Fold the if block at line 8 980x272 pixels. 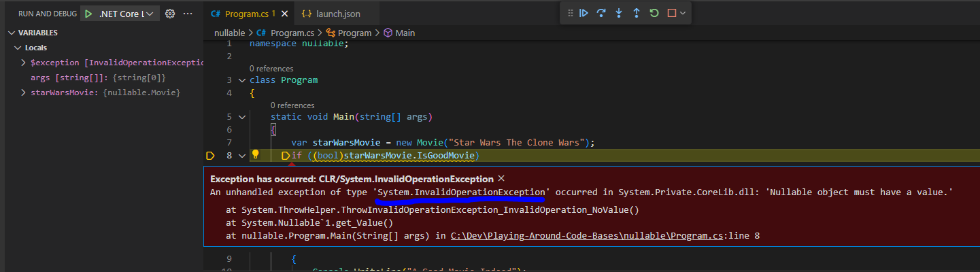point(242,155)
